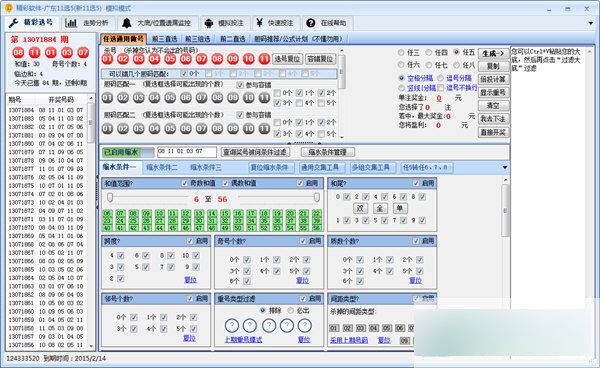Toggle 已启用缩水 switch
This screenshot has width=600, height=368.
(x=128, y=152)
